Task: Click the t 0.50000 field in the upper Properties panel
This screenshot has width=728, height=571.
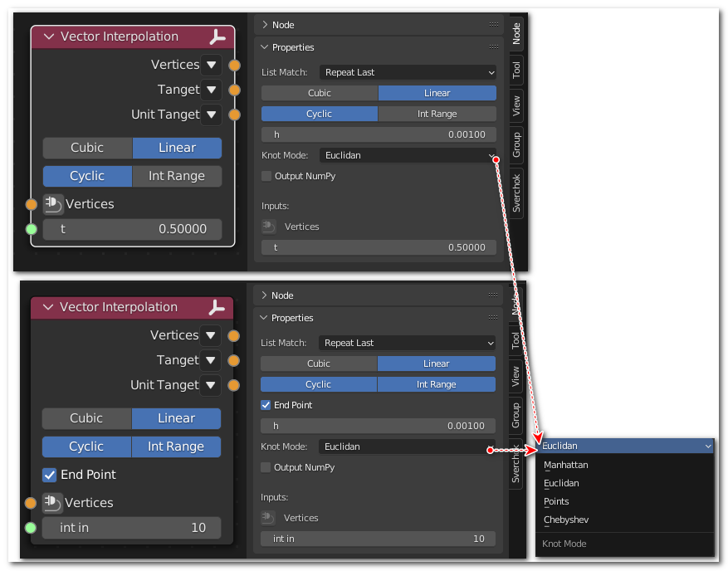Action: [379, 247]
